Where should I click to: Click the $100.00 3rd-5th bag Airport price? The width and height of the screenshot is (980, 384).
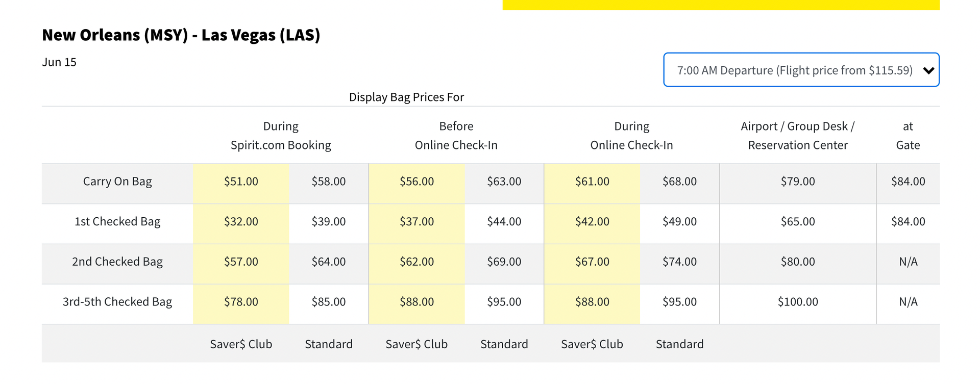point(798,301)
